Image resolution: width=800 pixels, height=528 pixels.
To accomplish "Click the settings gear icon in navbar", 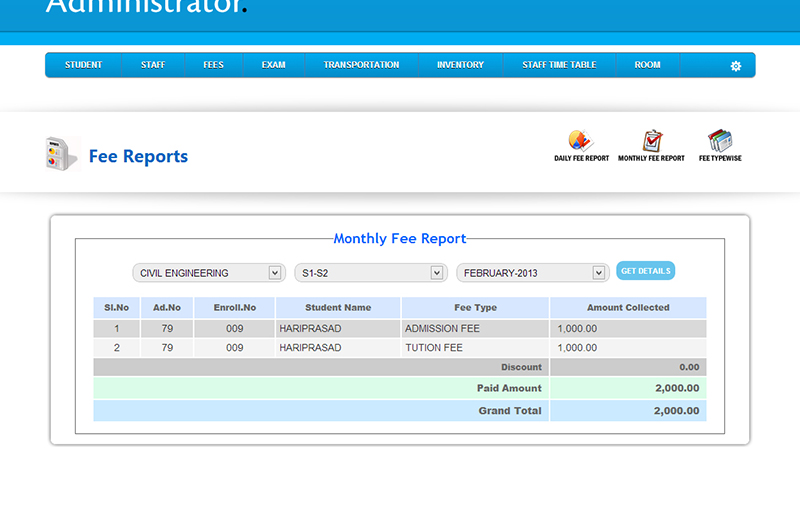I will point(736,66).
